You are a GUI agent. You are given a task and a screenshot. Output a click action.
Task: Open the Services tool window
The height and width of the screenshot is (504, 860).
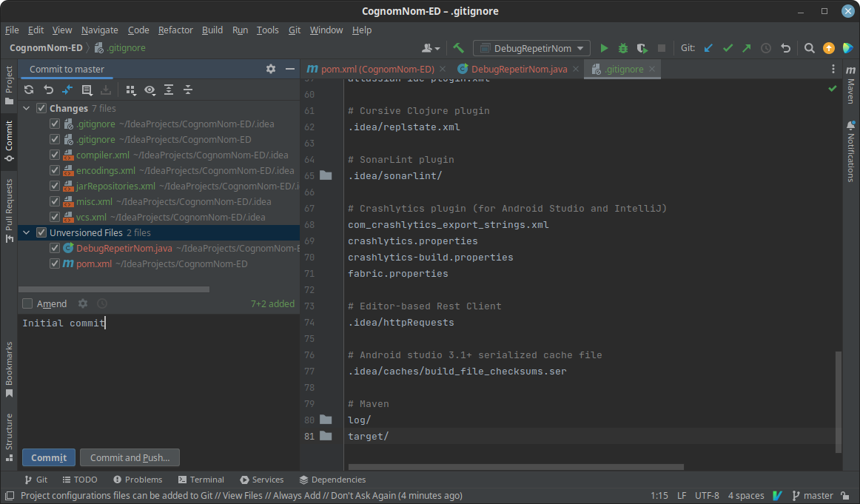pos(261,480)
